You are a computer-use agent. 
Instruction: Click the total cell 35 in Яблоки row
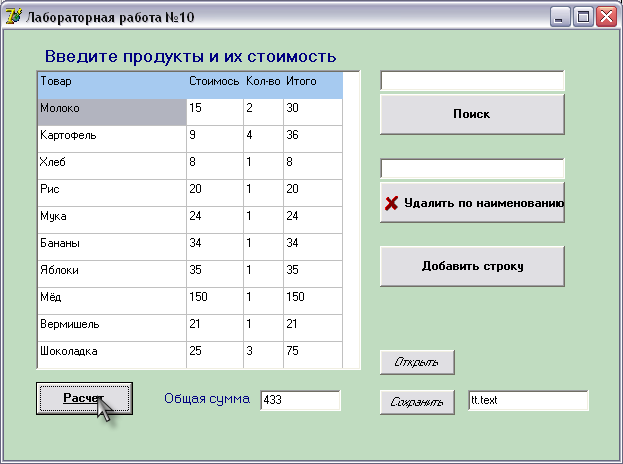click(313, 275)
